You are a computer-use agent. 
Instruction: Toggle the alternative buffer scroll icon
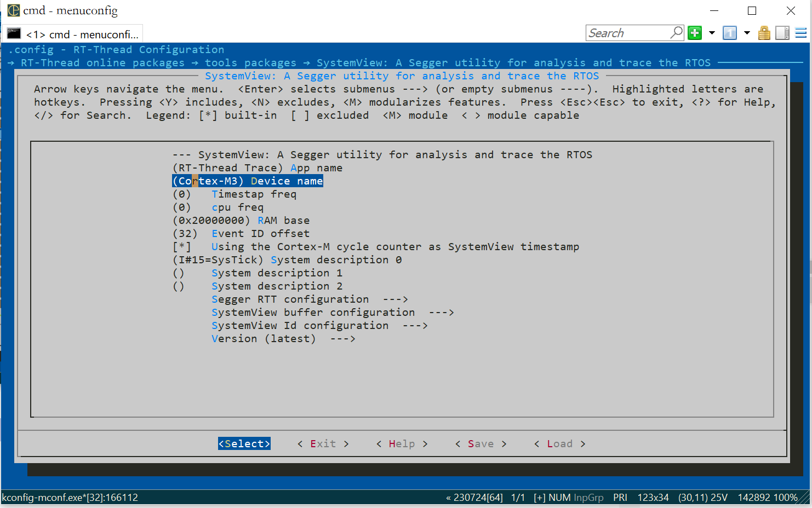coord(782,33)
